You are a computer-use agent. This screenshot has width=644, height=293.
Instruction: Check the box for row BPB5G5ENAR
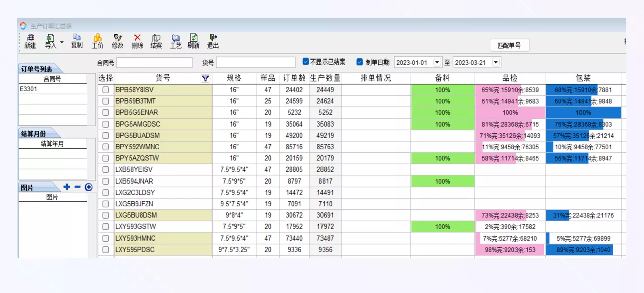tap(106, 112)
